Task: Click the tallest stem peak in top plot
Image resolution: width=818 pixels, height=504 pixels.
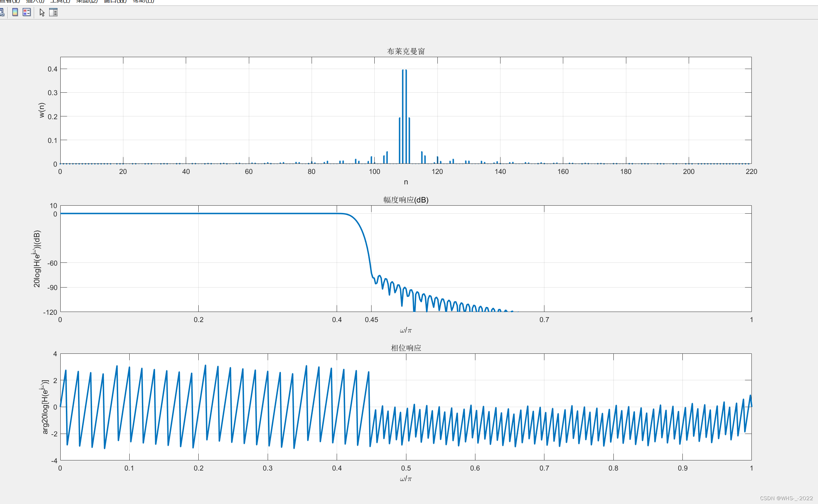Action: coord(403,71)
